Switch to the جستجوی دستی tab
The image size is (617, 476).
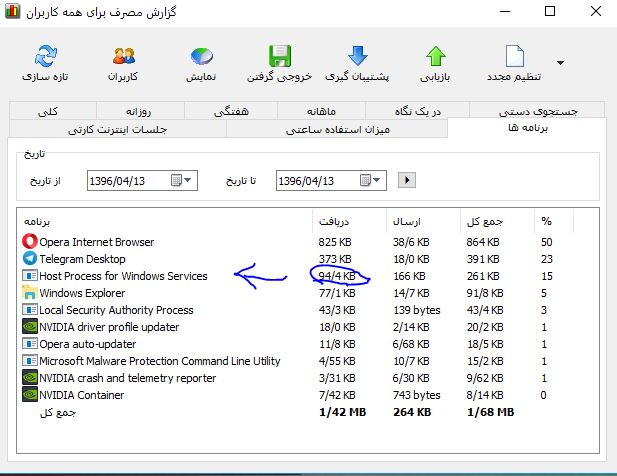tap(537, 111)
